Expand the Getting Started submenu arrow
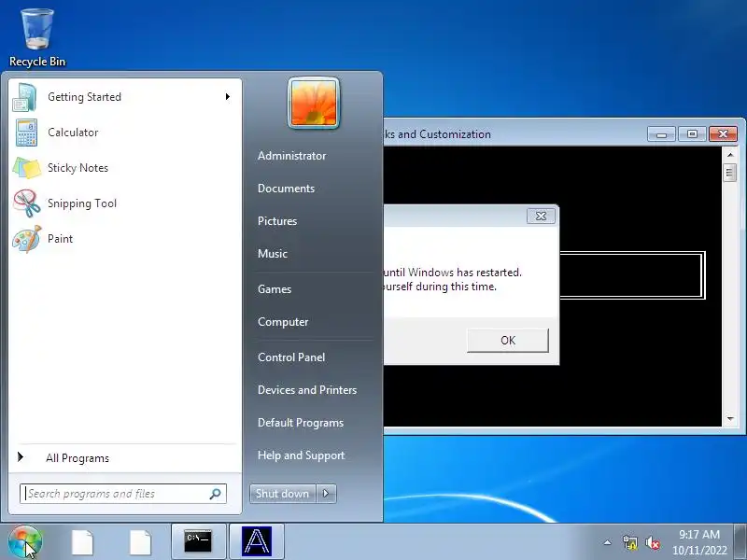The width and height of the screenshot is (747, 560). tap(228, 97)
